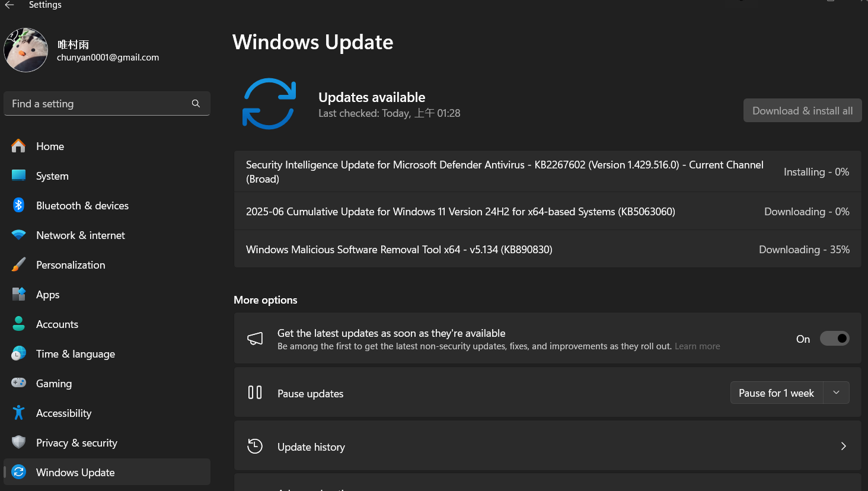Select Malicious Software Removal Tool KB890830 row
Image resolution: width=868 pixels, height=491 pixels.
pos(548,250)
